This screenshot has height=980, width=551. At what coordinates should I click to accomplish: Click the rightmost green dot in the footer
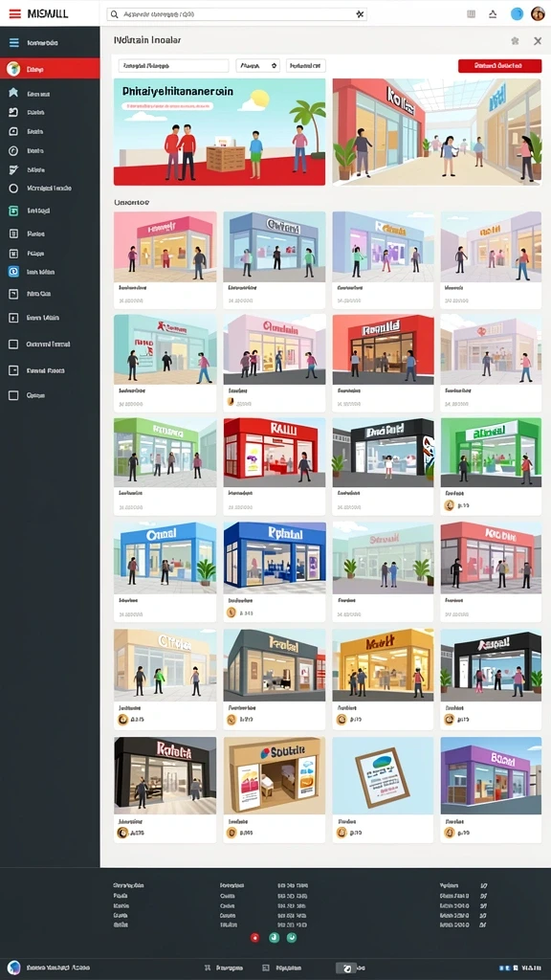(x=291, y=938)
